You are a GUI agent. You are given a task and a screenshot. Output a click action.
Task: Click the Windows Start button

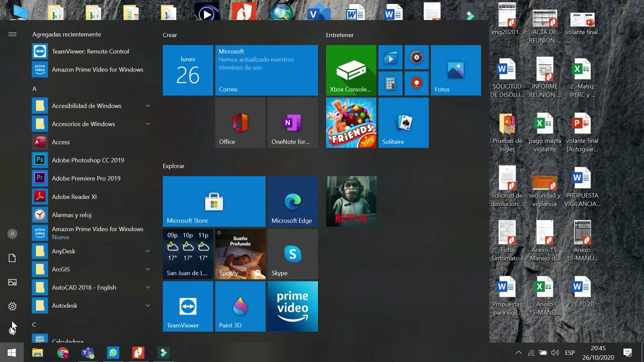(12, 353)
